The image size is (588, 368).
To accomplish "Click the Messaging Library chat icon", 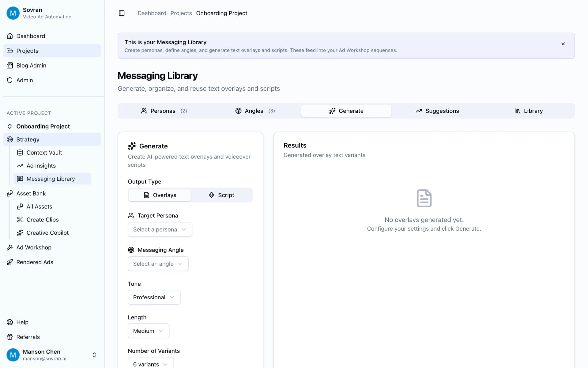I will [20, 179].
